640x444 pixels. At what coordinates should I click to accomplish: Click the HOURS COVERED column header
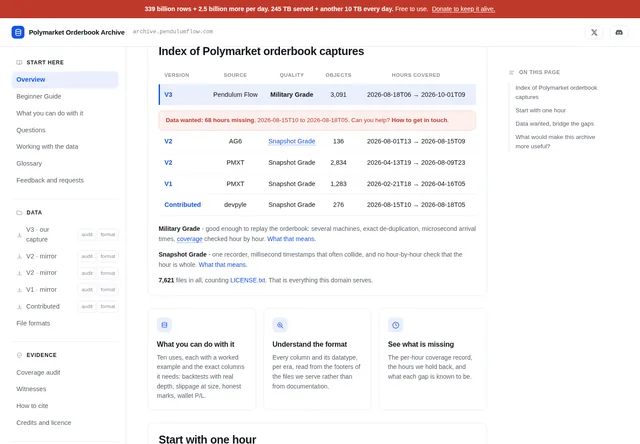(x=416, y=75)
